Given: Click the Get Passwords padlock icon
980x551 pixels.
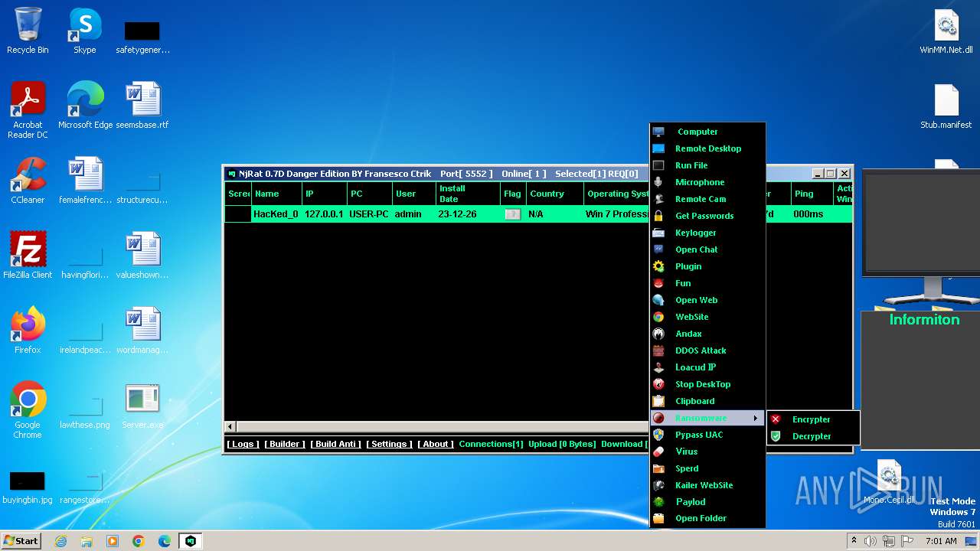Looking at the screenshot, I should 658,216.
